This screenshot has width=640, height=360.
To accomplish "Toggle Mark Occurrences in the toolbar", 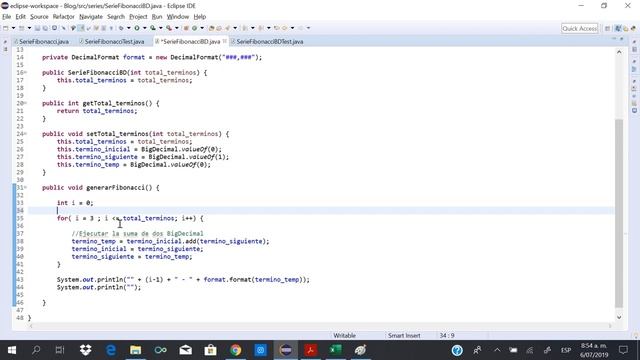I will coord(81,28).
